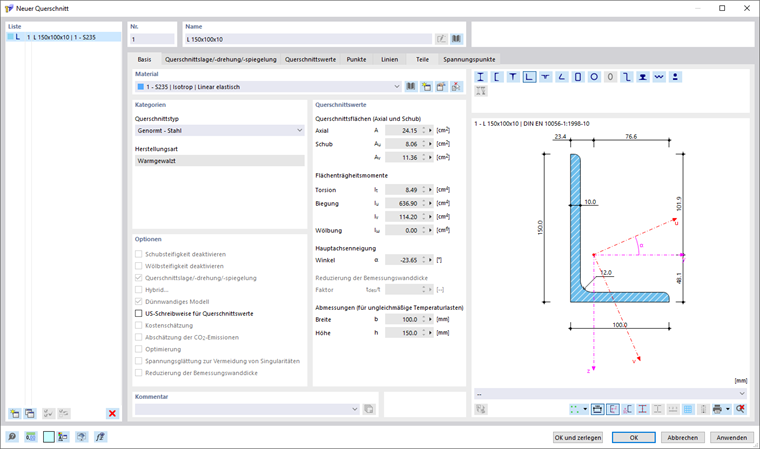Open print graphic icon
The height and width of the screenshot is (449, 760).
pyautogui.click(x=717, y=409)
